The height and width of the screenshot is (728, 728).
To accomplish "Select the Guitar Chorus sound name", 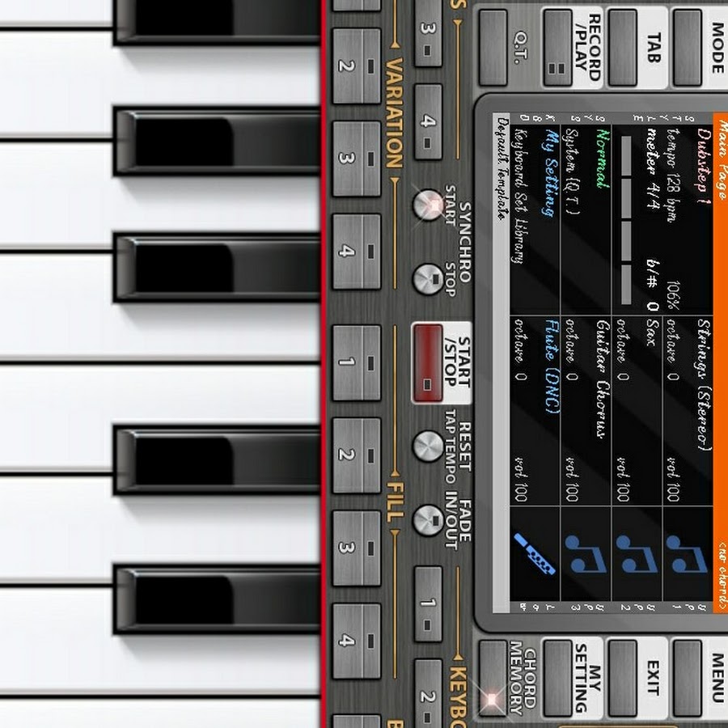I will [602, 379].
